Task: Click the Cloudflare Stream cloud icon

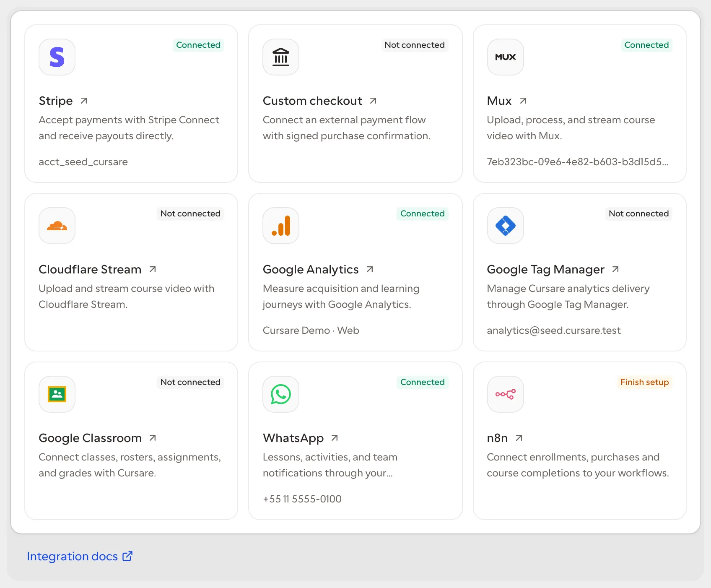Action: tap(57, 226)
